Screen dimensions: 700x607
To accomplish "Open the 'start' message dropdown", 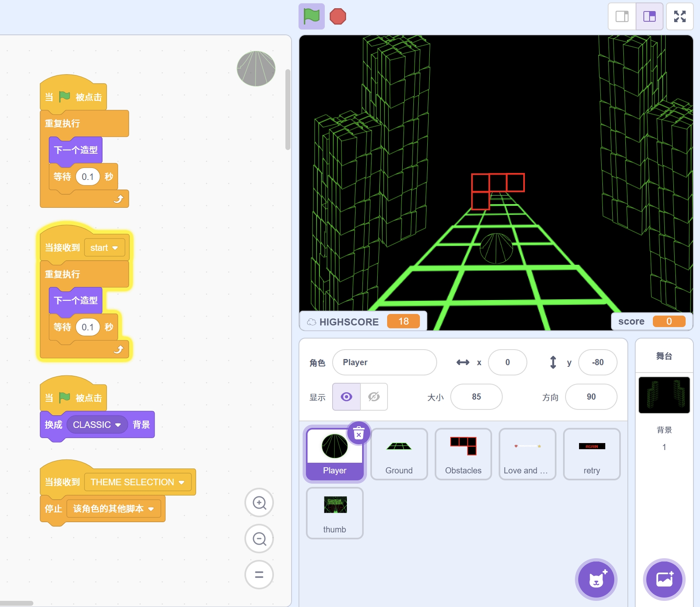I will click(x=115, y=248).
